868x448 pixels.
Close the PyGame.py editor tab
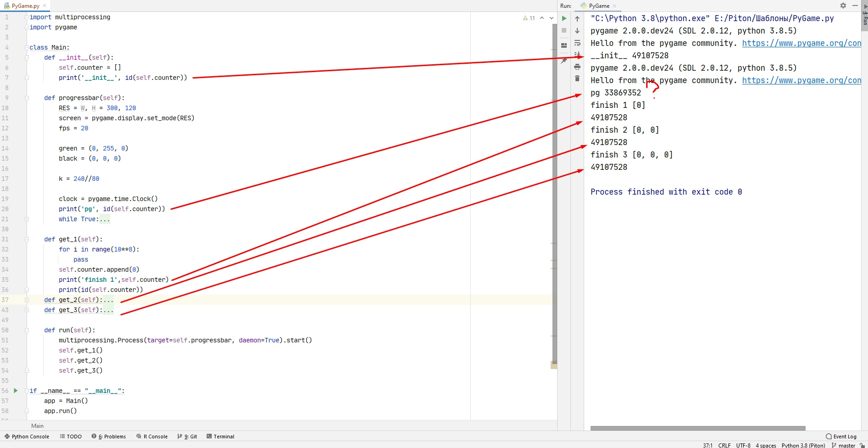pyautogui.click(x=45, y=6)
